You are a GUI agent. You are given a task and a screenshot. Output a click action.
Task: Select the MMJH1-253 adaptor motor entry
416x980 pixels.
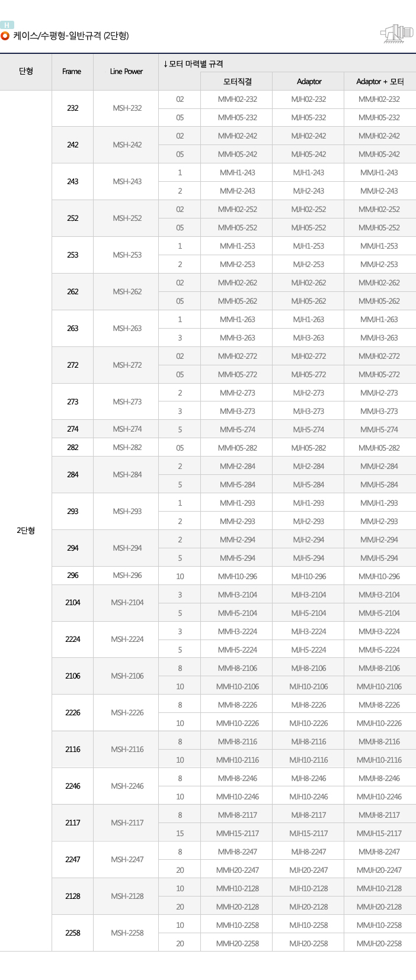pyautogui.click(x=379, y=246)
